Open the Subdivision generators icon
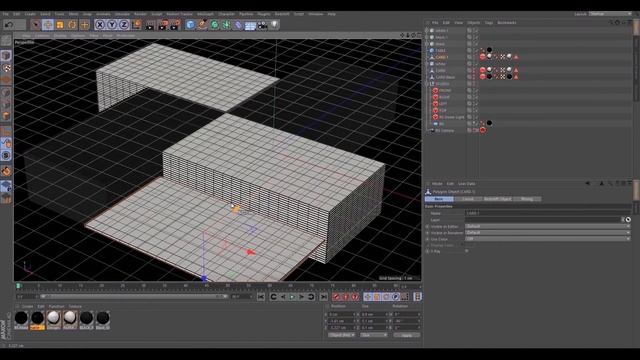The height and width of the screenshot is (360, 640). point(214,25)
